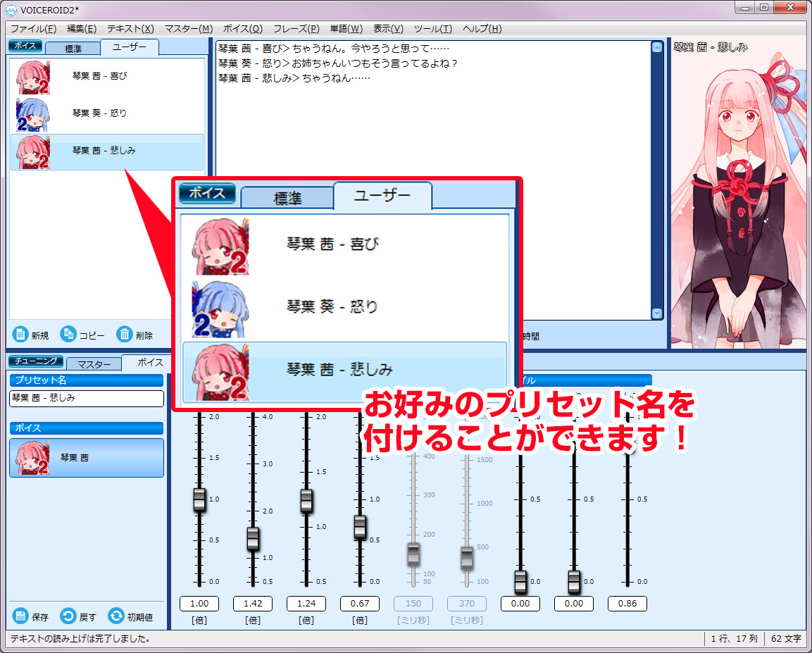Open the 表示(V) menu
This screenshot has width=812, height=653.
[388, 29]
